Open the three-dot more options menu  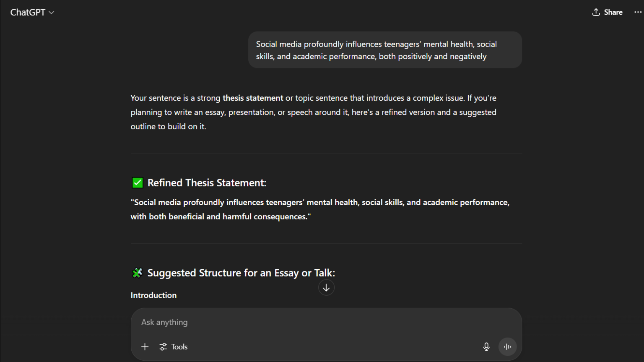638,12
